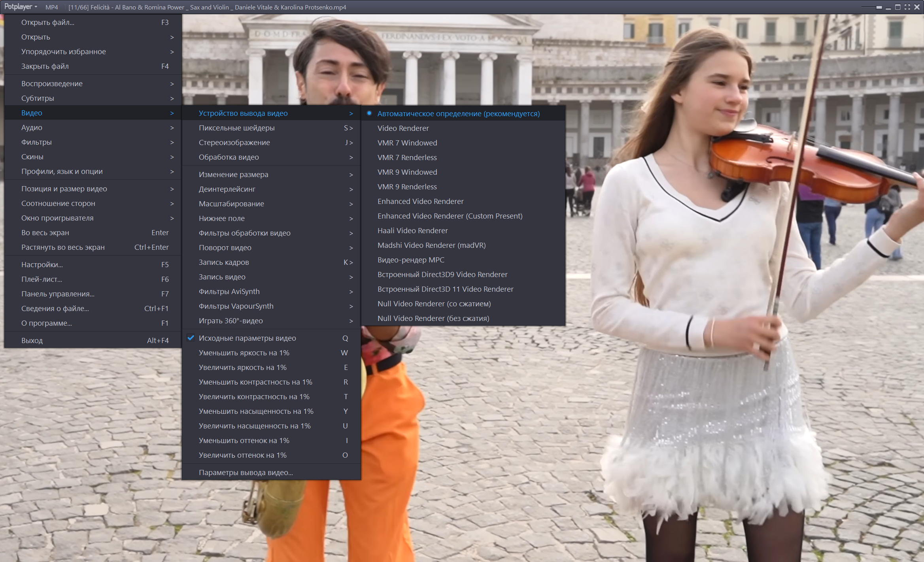Click the minimize window icon in title bar
The image size is (924, 562).
(888, 7)
